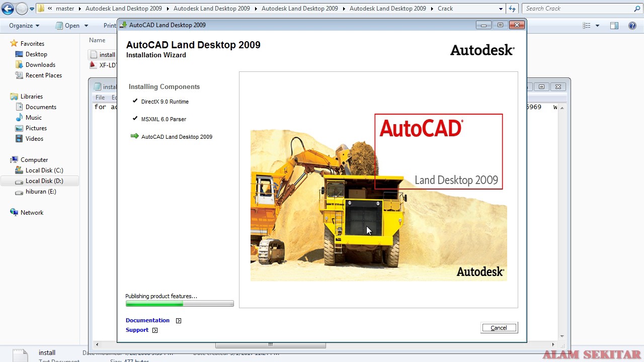
Task: Open the Documents library
Action: 41,107
